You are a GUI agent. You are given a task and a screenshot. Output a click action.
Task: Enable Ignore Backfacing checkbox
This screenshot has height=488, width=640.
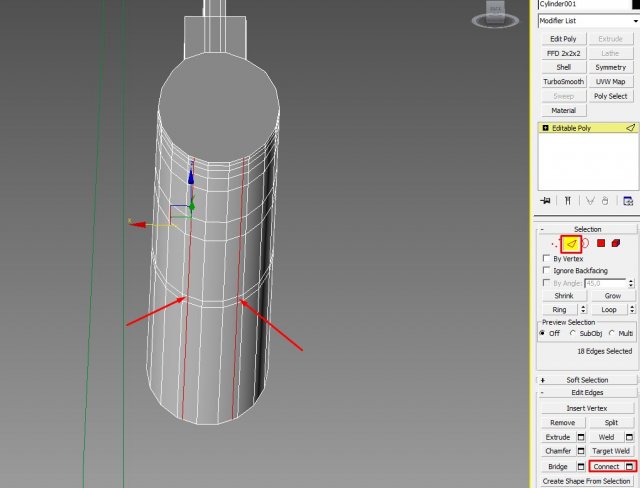pyautogui.click(x=545, y=270)
